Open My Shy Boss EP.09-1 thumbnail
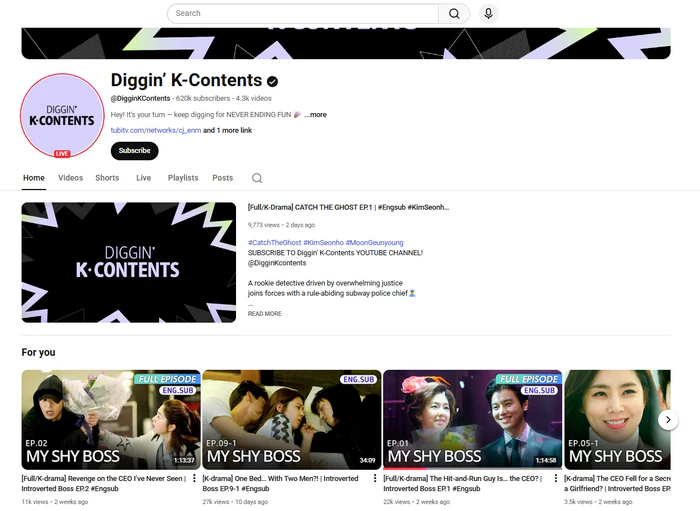 point(292,420)
